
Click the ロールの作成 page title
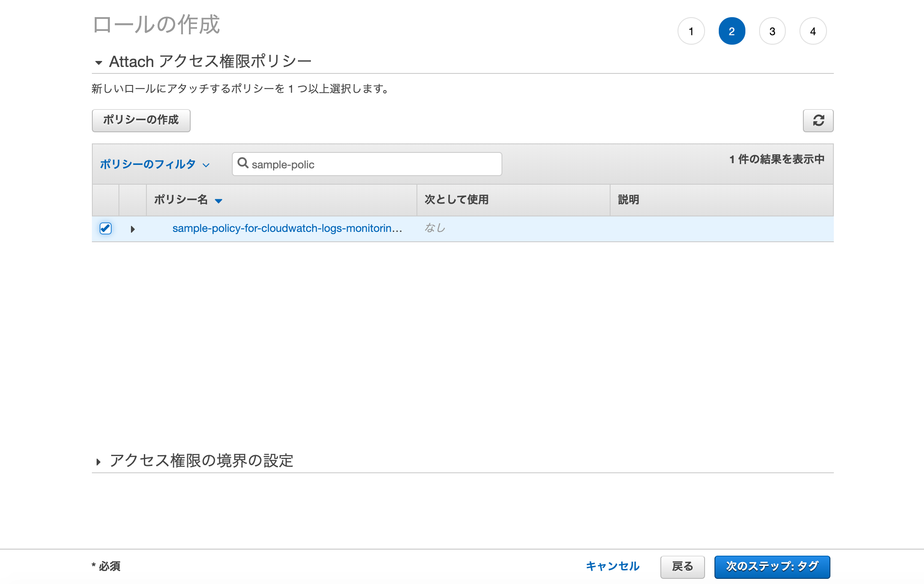[156, 24]
